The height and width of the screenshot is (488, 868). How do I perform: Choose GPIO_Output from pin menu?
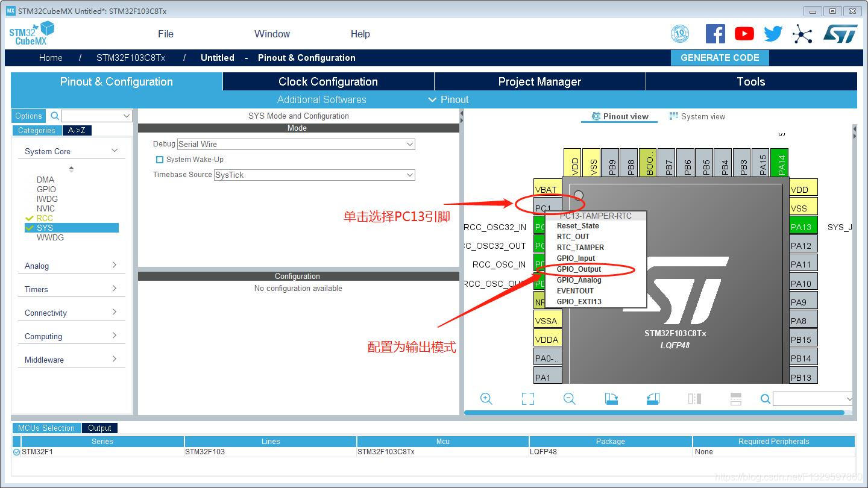coord(579,269)
